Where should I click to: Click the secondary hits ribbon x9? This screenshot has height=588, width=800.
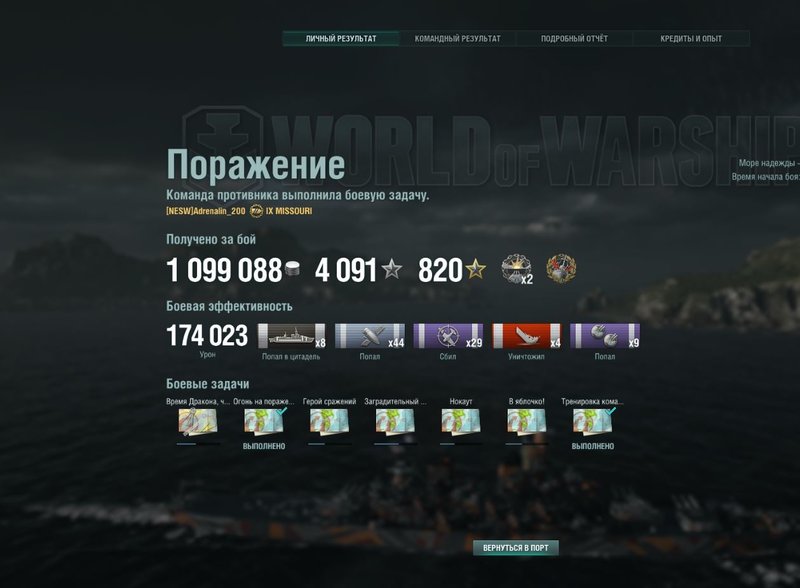point(605,336)
